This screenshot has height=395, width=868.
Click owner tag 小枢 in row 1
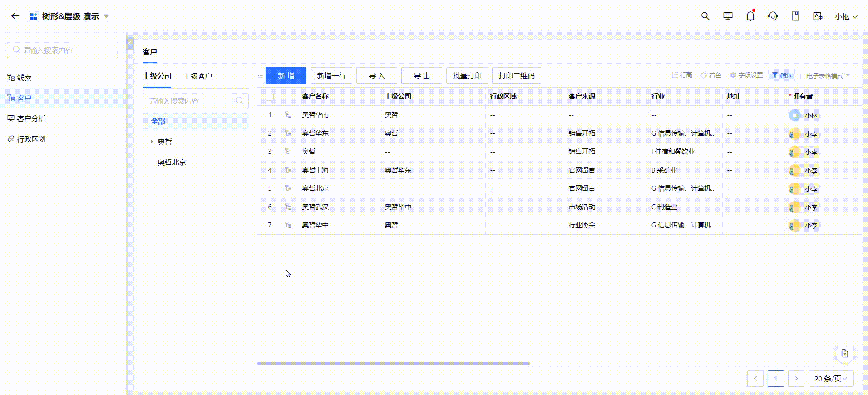point(805,115)
